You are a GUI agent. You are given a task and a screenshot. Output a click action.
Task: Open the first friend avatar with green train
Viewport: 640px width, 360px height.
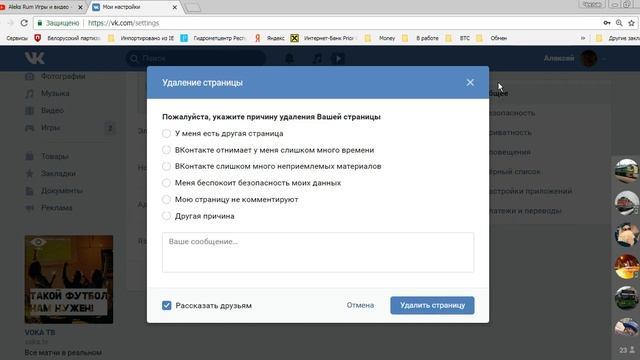[627, 171]
